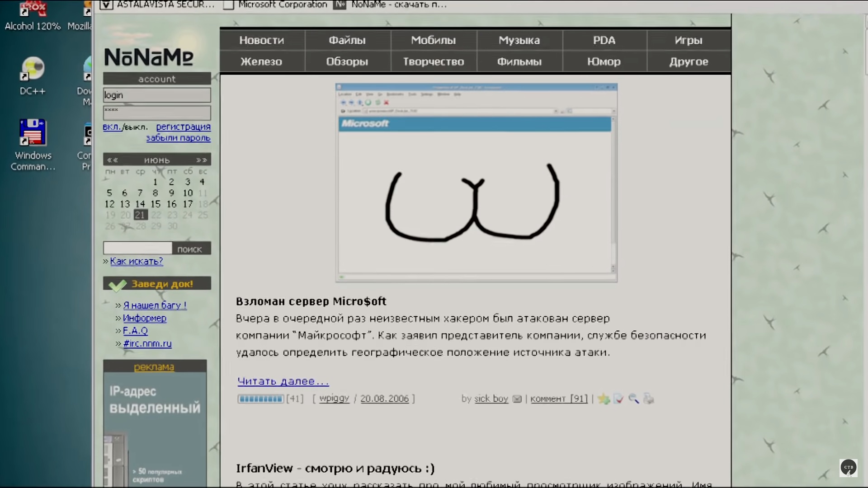The image size is (868, 488).
Task: Open the Обзоры section
Action: [347, 61]
